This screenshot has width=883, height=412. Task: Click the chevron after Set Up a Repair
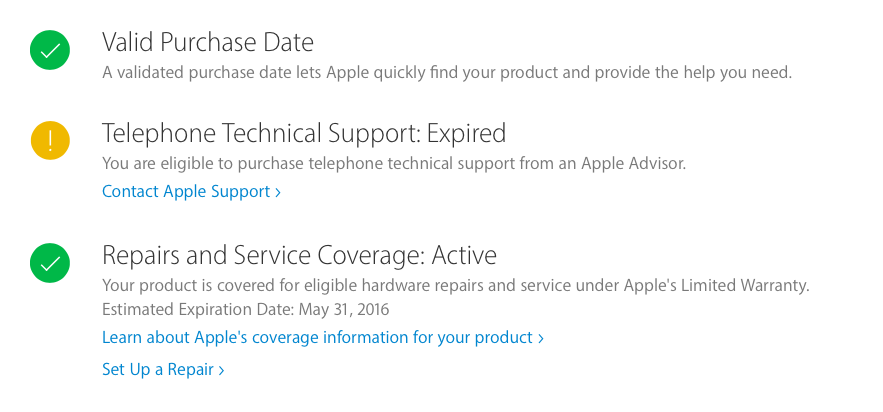point(221,370)
